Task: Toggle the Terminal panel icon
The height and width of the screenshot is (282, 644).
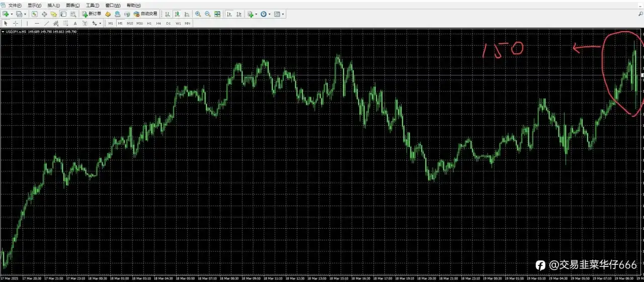Action: click(x=63, y=14)
